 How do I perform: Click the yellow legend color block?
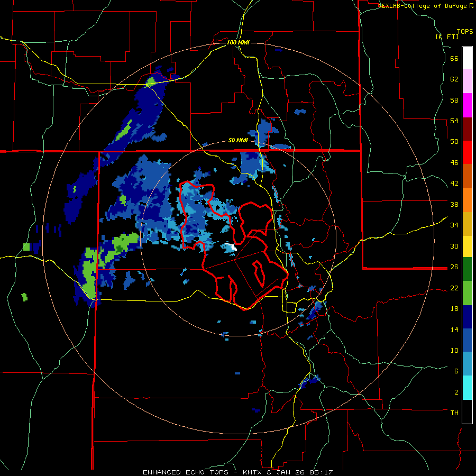tap(467, 246)
